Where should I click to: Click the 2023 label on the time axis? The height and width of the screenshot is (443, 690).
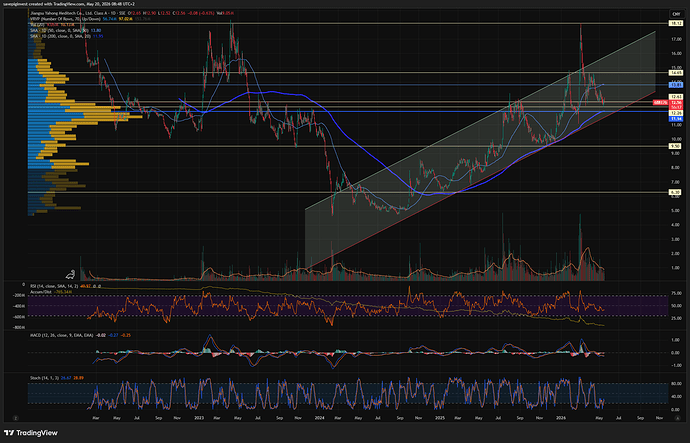tap(199, 418)
